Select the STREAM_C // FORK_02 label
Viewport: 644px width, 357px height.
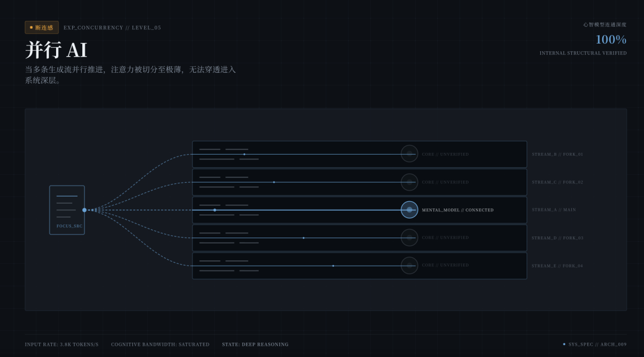[x=558, y=182]
